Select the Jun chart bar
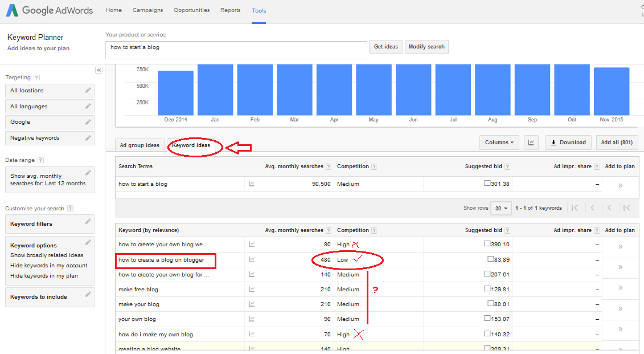This screenshot has width=644, height=354. [x=413, y=89]
